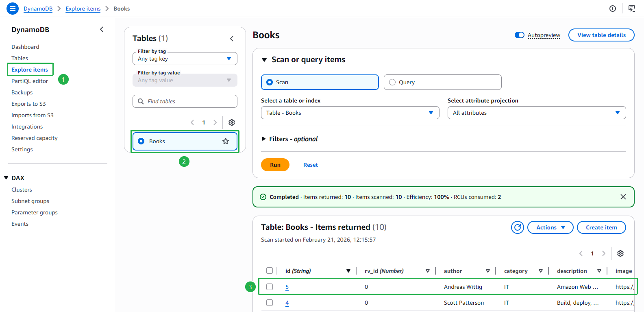This screenshot has height=312, width=644.
Task: Dismiss the Completed status banner
Action: point(623,197)
